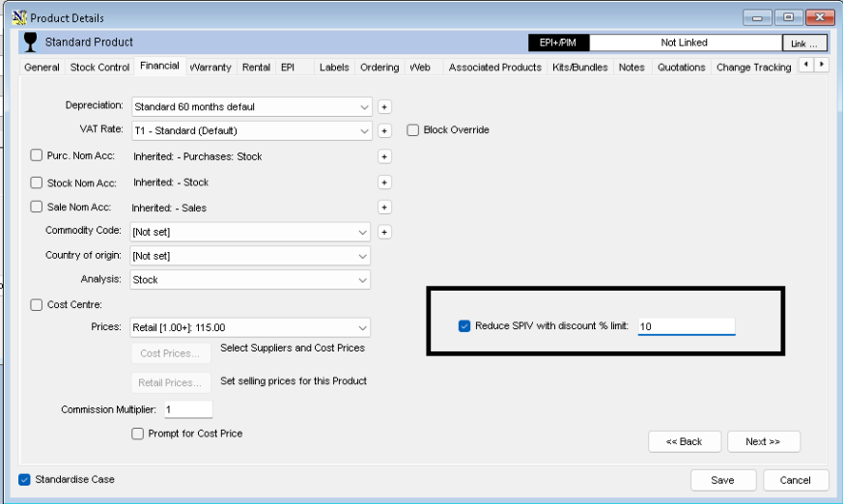Open the Associated Products tab
This screenshot has width=843, height=504.
(494, 68)
